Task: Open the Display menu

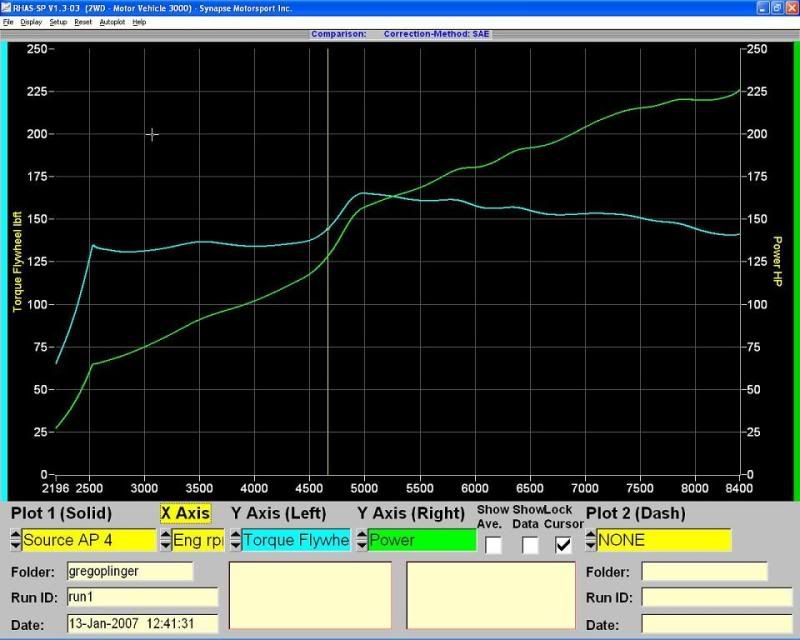Action: click(31, 21)
